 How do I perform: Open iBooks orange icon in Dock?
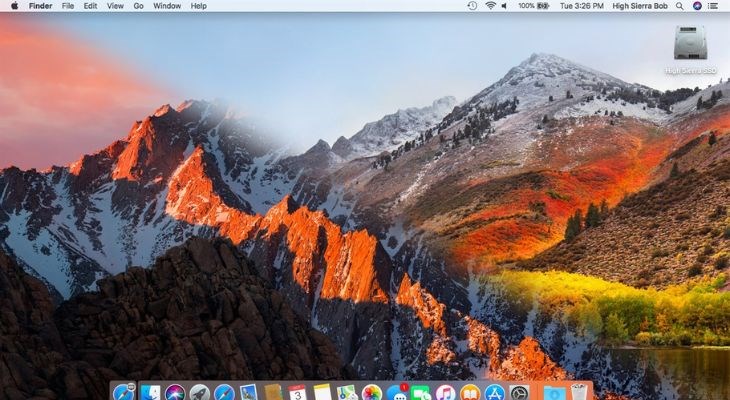tap(470, 392)
